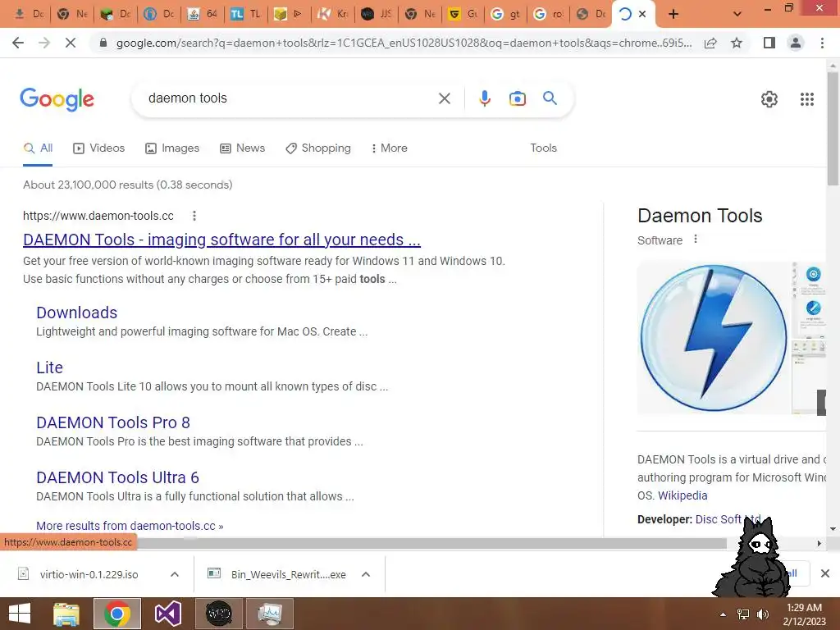Open DAEMON Tools Ultra 6 link
This screenshot has width=840, height=630.
point(117,477)
